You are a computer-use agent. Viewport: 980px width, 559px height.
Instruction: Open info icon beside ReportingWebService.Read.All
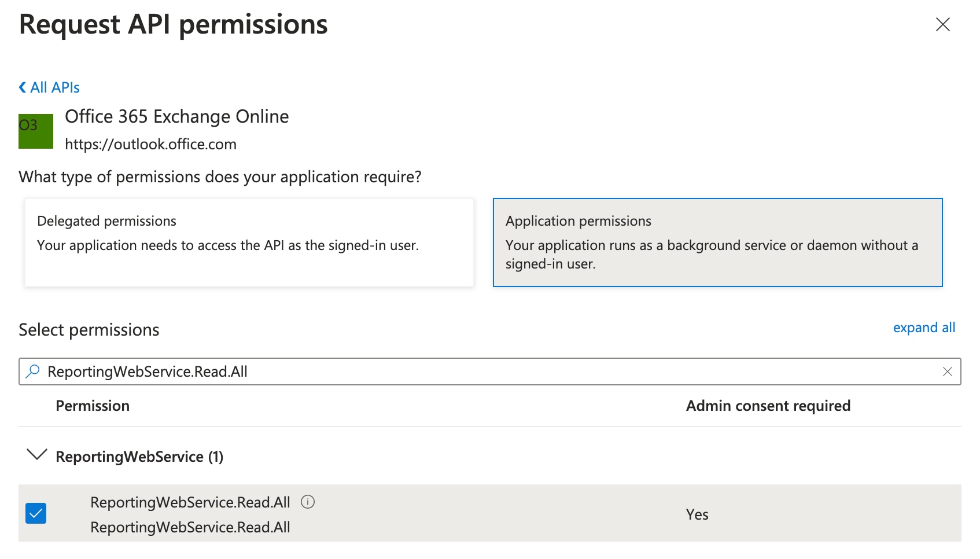308,502
